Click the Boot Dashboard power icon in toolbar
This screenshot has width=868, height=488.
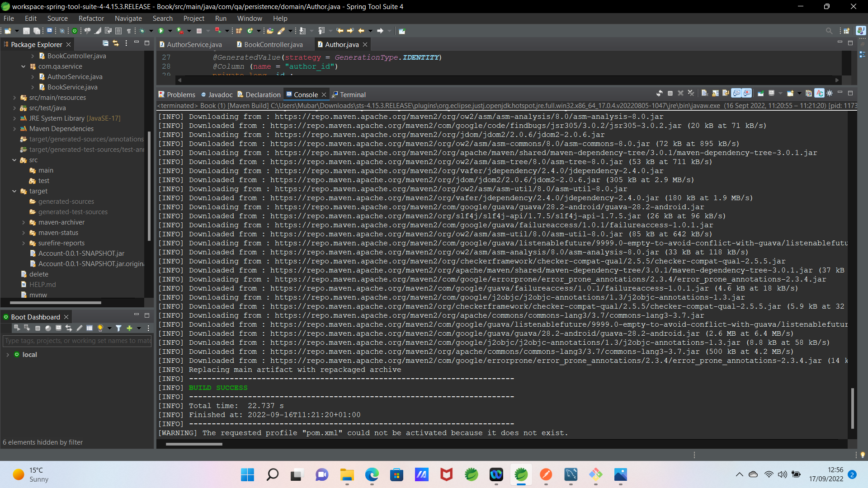[x=75, y=31]
